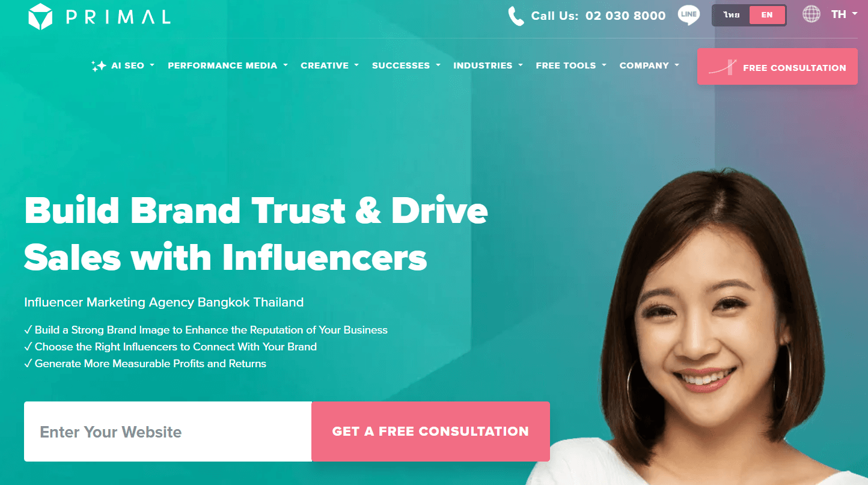Click the Get a Free Consultation button
This screenshot has height=485, width=868.
click(430, 432)
